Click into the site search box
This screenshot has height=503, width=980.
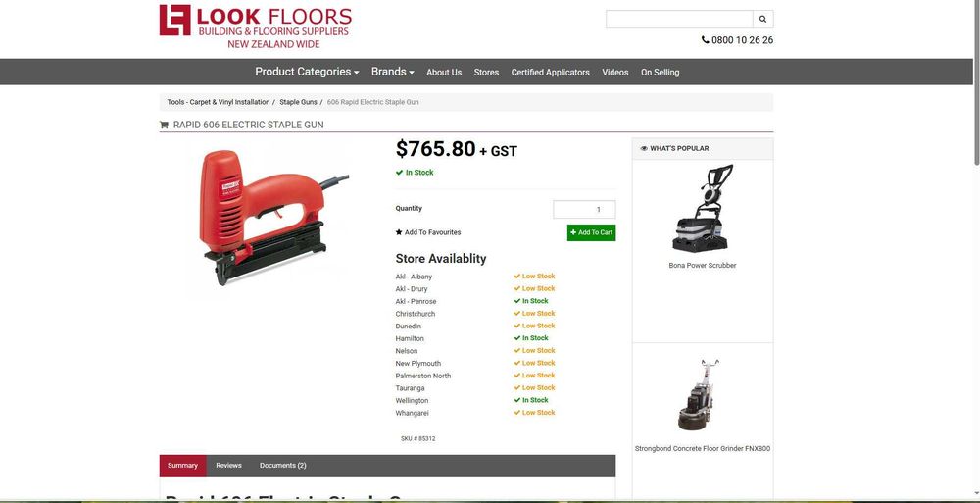point(679,20)
